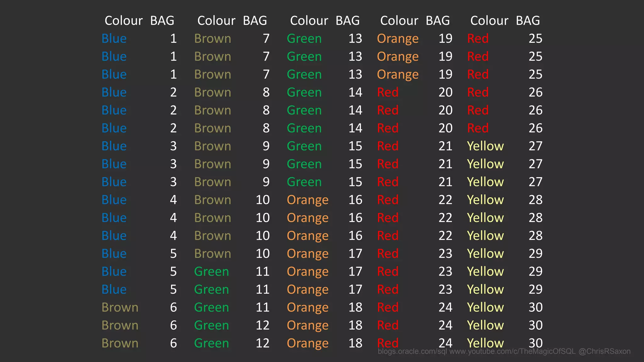This screenshot has height=362, width=644.
Task: Select the BAG header above the value 7
Action: click(x=255, y=21)
